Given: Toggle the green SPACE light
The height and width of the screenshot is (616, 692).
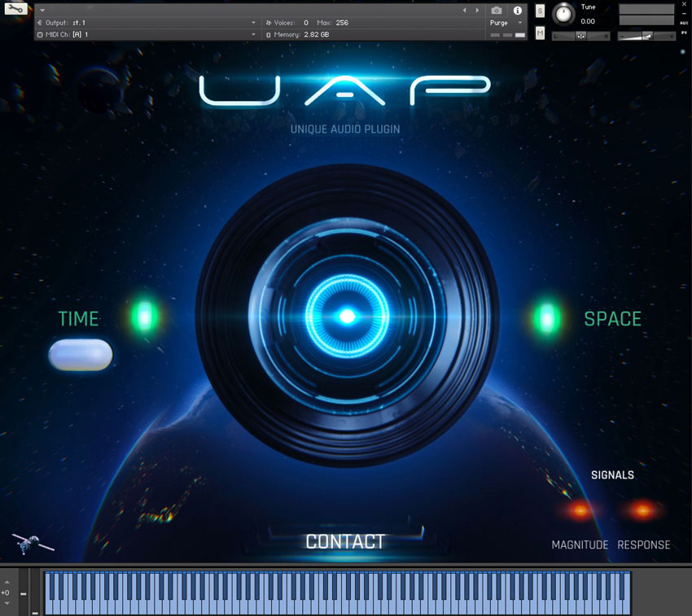Looking at the screenshot, I should 547,317.
